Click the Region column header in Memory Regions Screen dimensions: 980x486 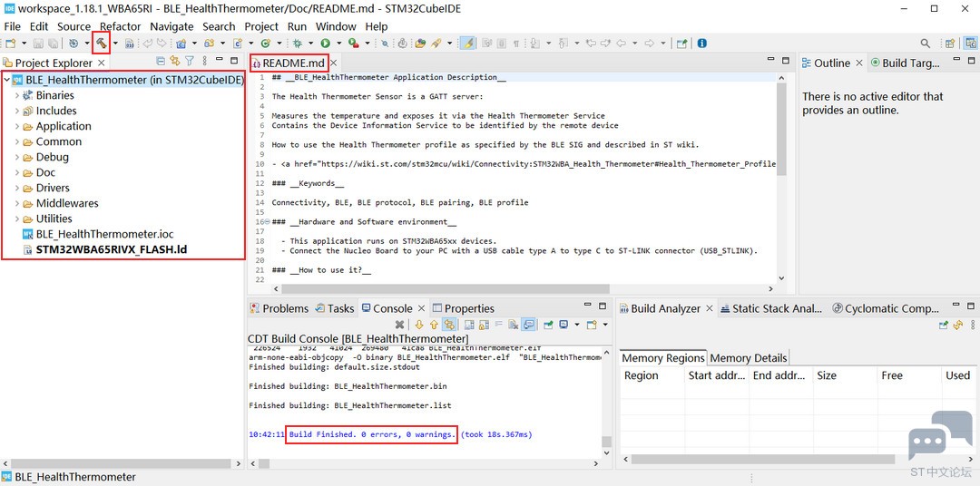click(x=652, y=375)
